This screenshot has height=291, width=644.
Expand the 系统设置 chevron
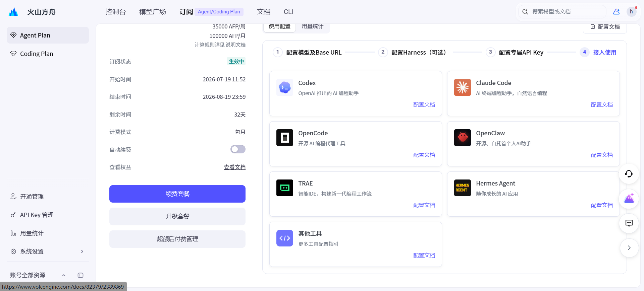pyautogui.click(x=82, y=251)
